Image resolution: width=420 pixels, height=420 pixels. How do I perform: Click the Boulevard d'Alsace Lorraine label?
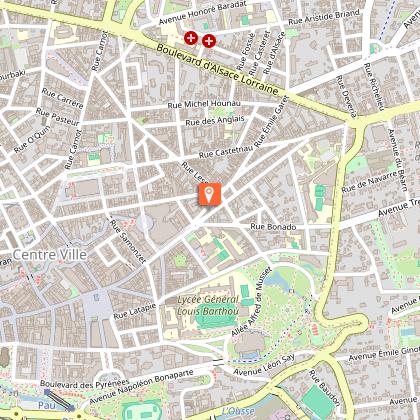(217, 70)
